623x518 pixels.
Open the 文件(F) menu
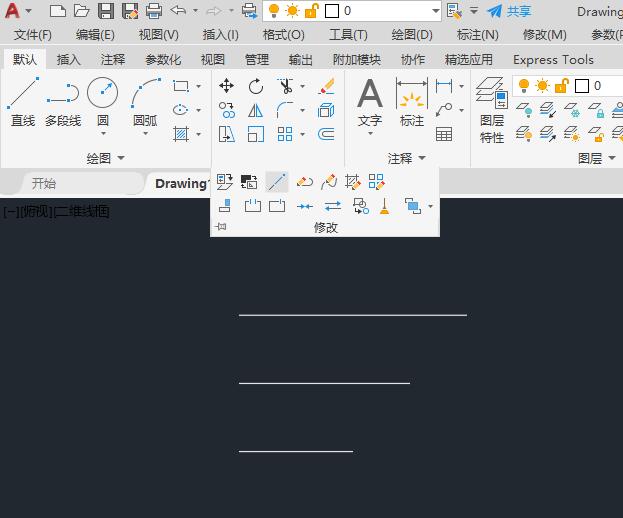click(33, 35)
